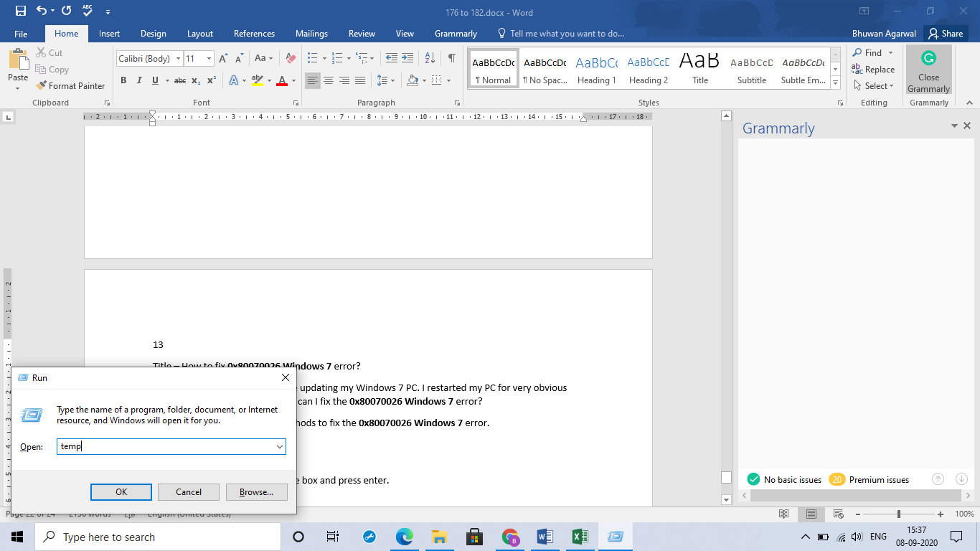Toggle Show/Hide paragraph marks
This screenshot has height=551, width=980.
pos(451,58)
